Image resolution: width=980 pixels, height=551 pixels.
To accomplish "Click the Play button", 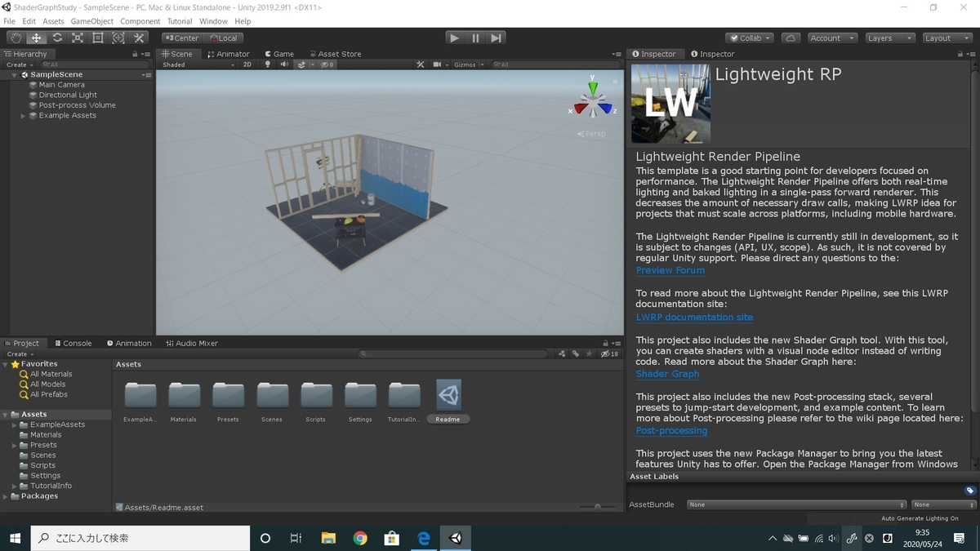I will click(x=455, y=38).
